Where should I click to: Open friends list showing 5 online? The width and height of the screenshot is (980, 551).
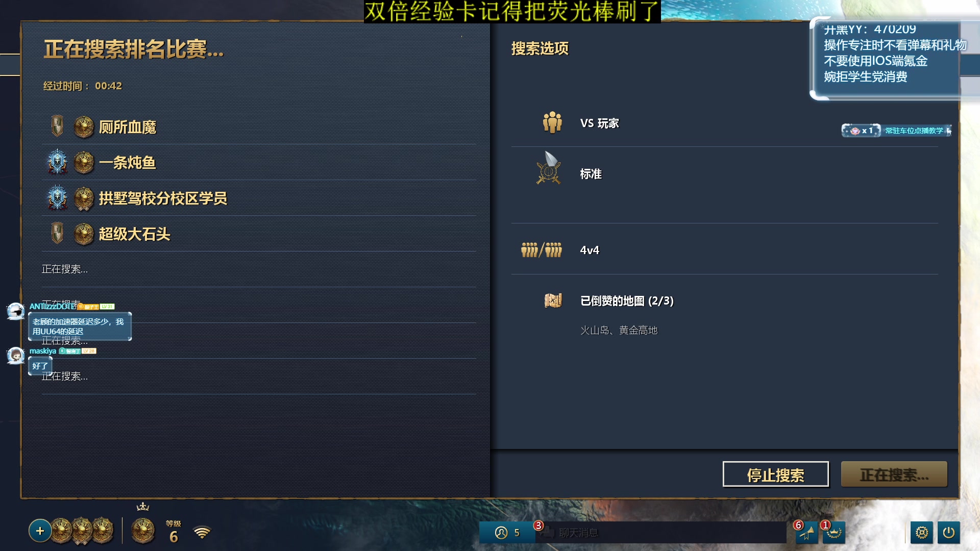(x=507, y=533)
